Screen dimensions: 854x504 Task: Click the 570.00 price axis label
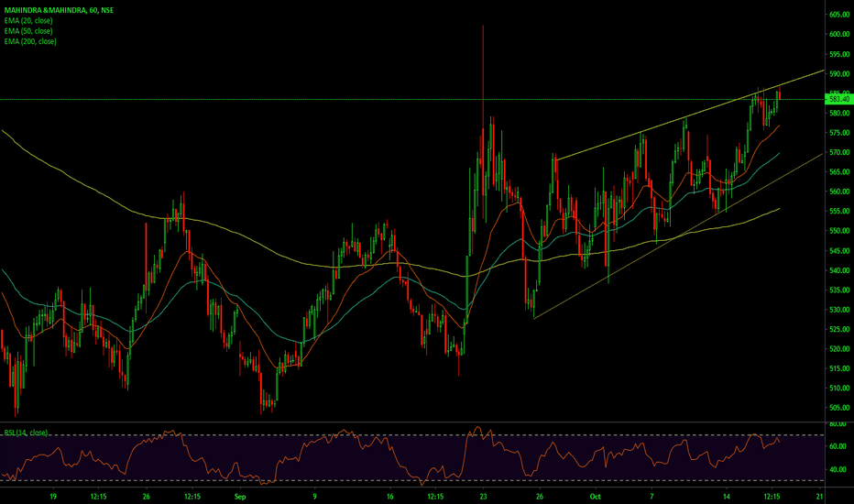pyautogui.click(x=839, y=152)
